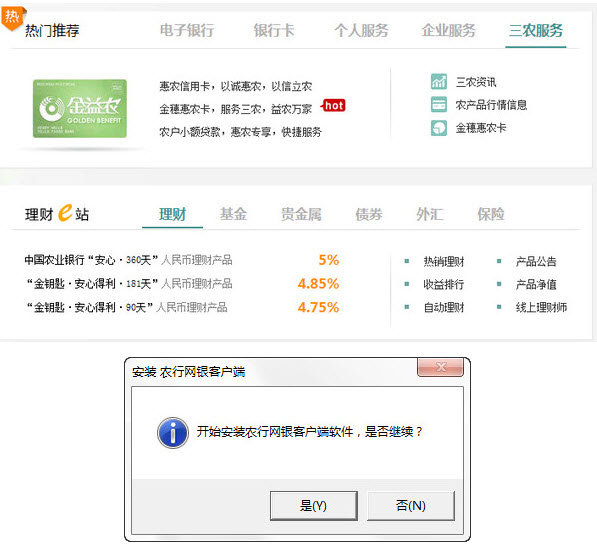The image size is (597, 548).
Task: Click the 热门推荐 heading
Action: [52, 30]
